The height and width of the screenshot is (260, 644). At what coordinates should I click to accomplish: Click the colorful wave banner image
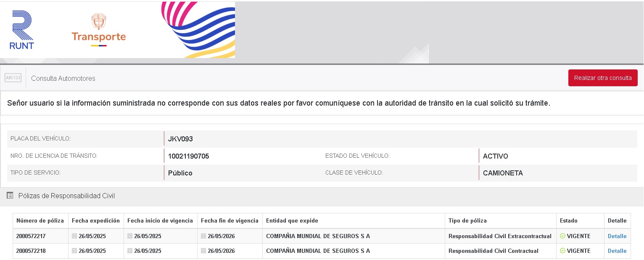tap(198, 30)
